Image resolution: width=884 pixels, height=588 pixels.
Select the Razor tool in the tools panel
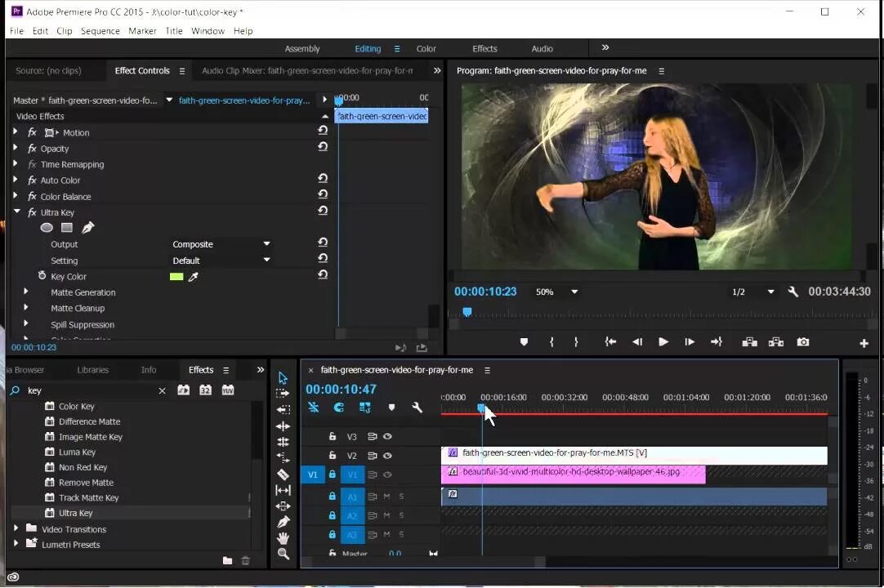click(x=283, y=474)
